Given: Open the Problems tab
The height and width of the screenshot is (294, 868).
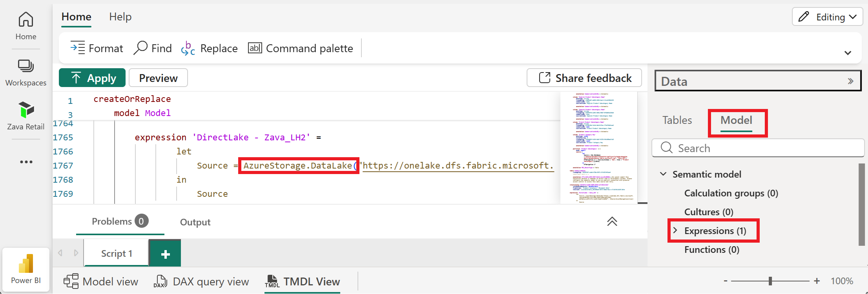Looking at the screenshot, I should [120, 221].
